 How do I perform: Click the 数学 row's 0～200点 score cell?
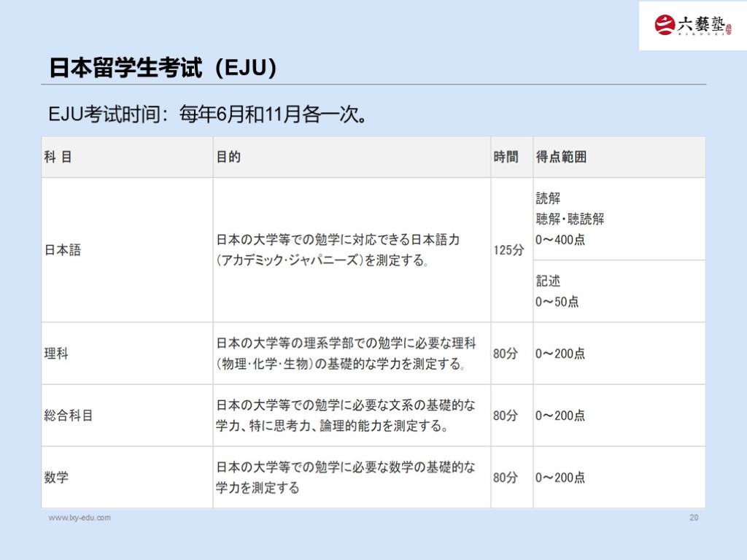[x=560, y=478]
